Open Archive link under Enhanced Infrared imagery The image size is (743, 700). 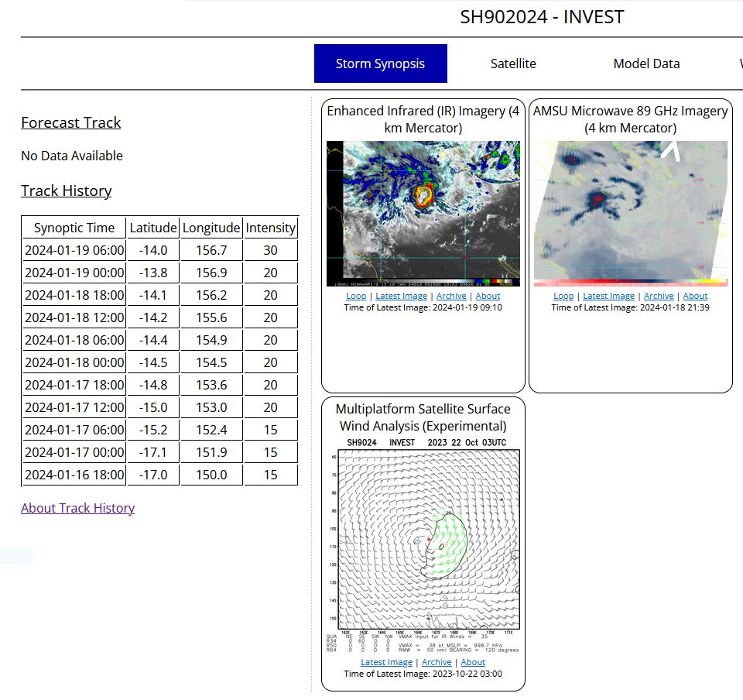[451, 296]
